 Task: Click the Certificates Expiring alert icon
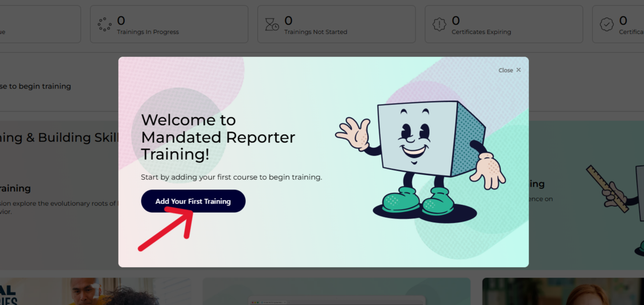tap(439, 24)
